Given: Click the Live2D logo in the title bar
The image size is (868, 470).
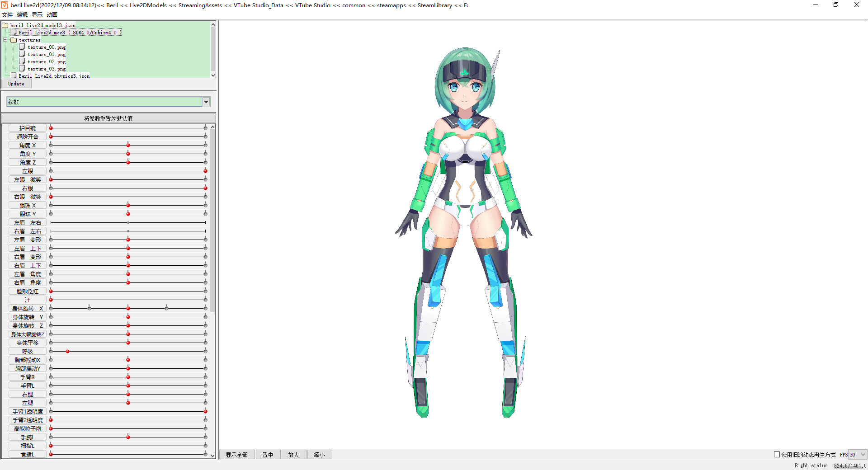Looking at the screenshot, I should [x=4, y=5].
